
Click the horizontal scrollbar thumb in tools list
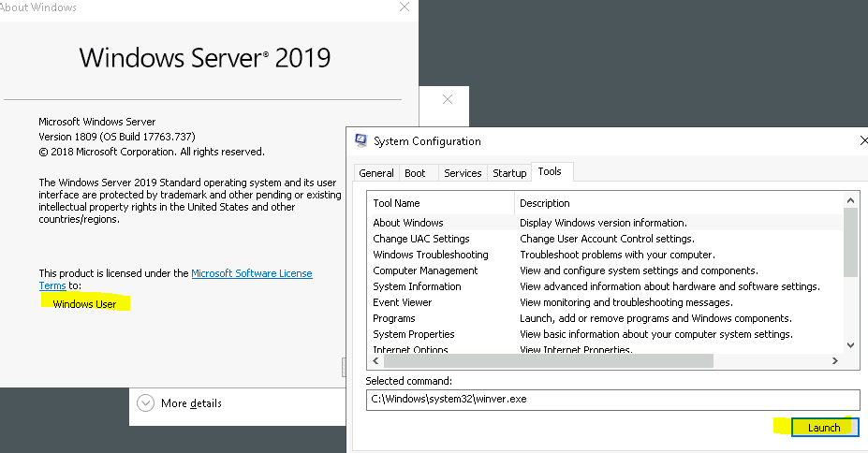[549, 360]
